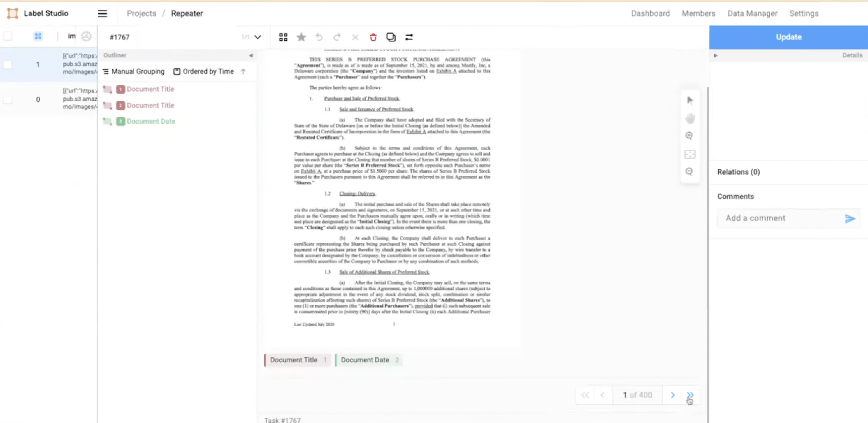
Task: Open annotation settings sliders icon
Action: (x=409, y=37)
